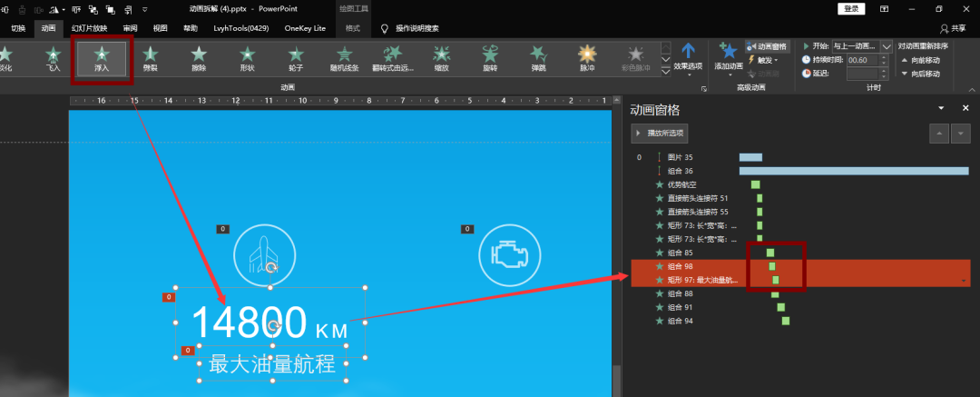Apply the 弹跳 bounce animation
Screen dimensions: 980x397
(539, 59)
